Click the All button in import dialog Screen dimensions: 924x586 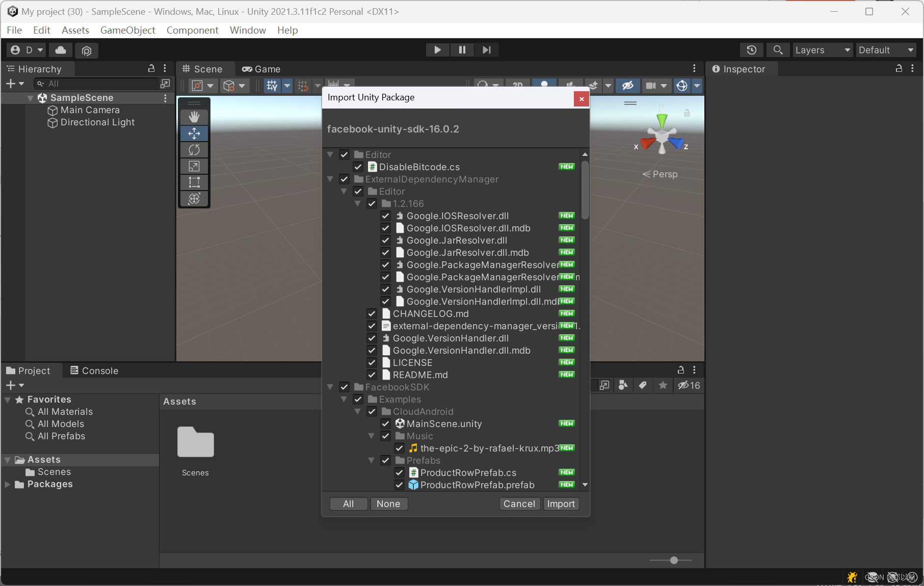pyautogui.click(x=349, y=504)
